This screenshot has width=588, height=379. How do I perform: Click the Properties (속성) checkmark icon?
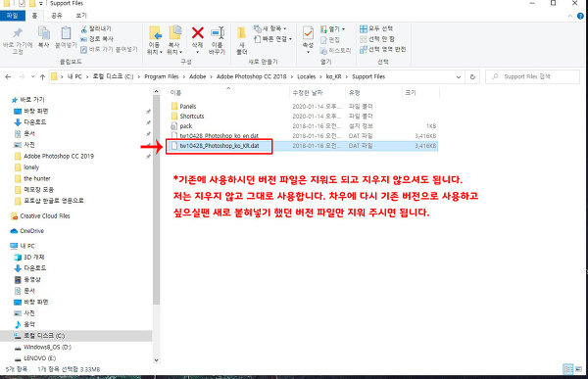click(308, 33)
